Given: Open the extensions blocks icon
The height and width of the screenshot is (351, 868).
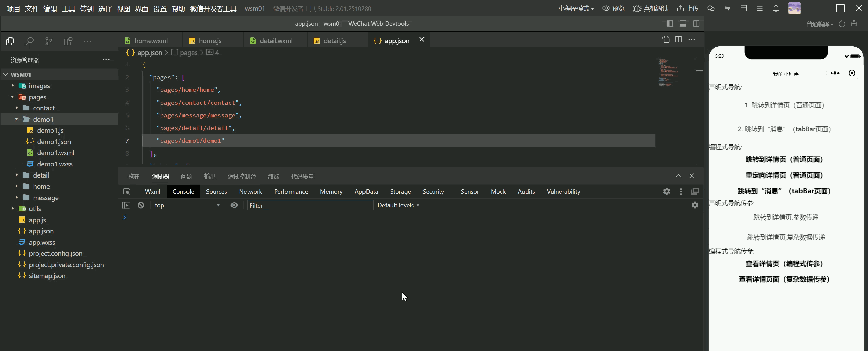Looking at the screenshot, I should coord(68,41).
